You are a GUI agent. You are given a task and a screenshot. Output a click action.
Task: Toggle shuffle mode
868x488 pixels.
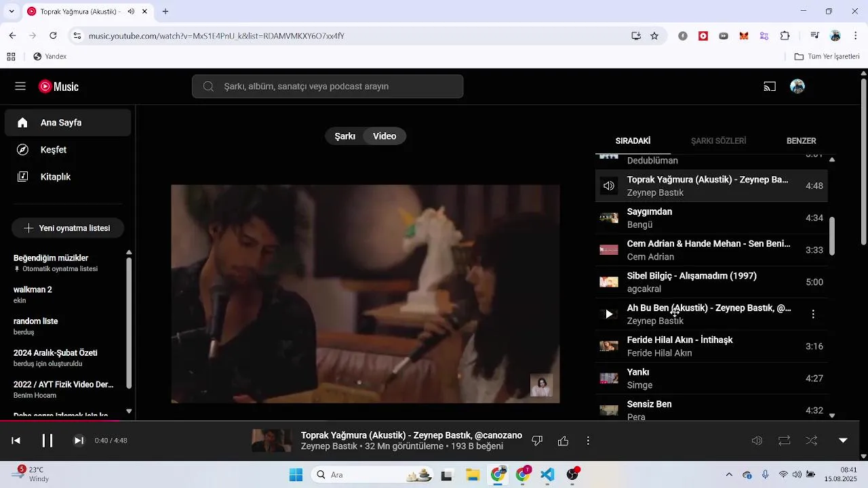[x=812, y=441]
